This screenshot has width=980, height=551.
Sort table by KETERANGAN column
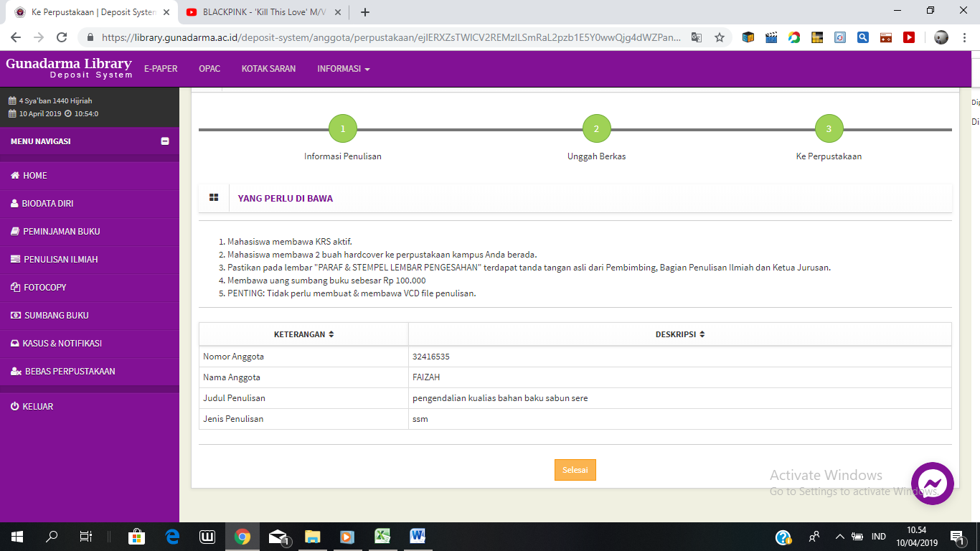coord(303,334)
